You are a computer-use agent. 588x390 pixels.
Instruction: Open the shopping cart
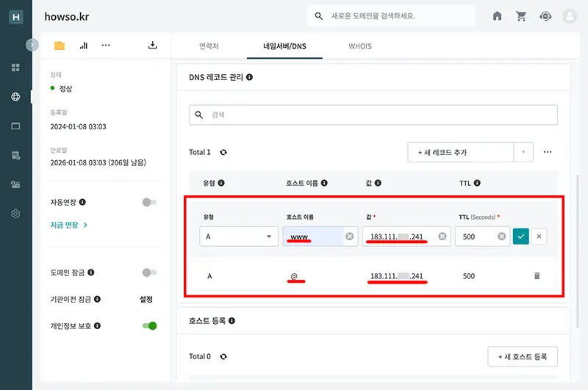pos(521,15)
